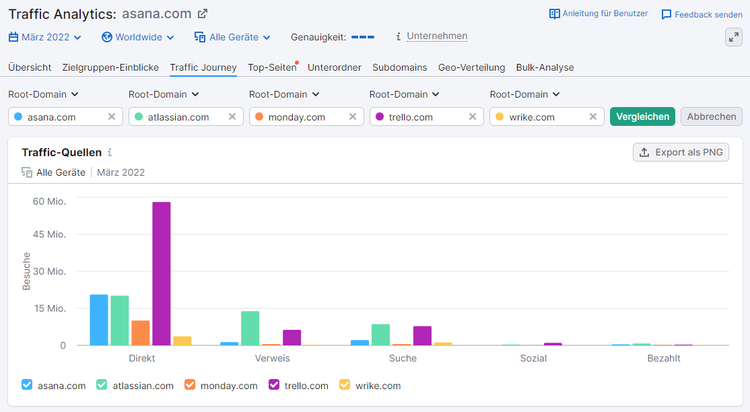Uncheck wrike.com in chart legend
The image size is (750, 412).
(x=344, y=385)
